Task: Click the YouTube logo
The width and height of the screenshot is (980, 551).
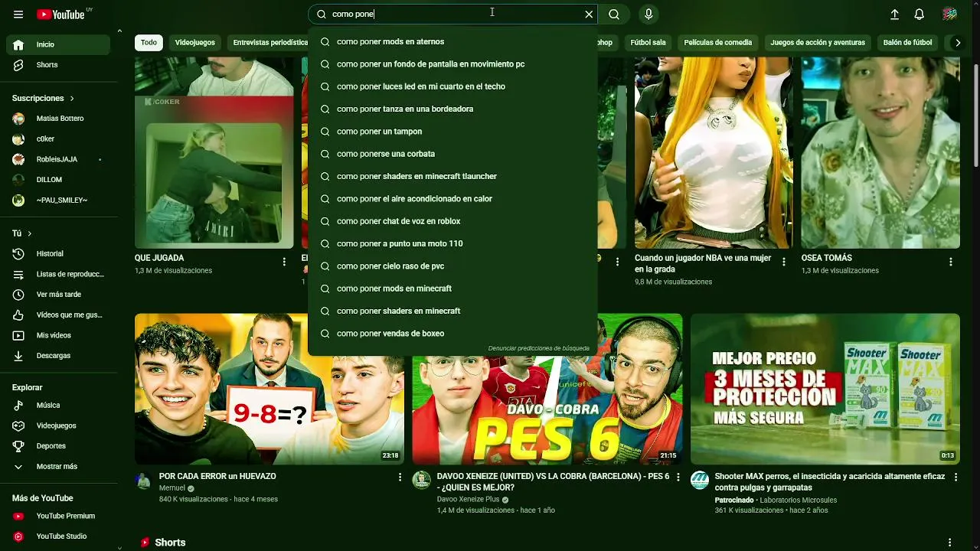Action: coord(61,15)
